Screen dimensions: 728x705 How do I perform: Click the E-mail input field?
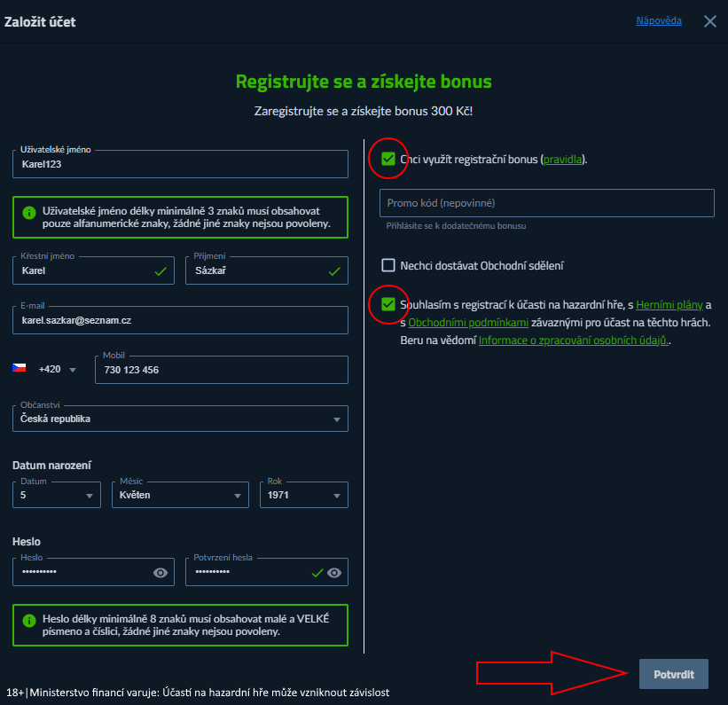180,320
